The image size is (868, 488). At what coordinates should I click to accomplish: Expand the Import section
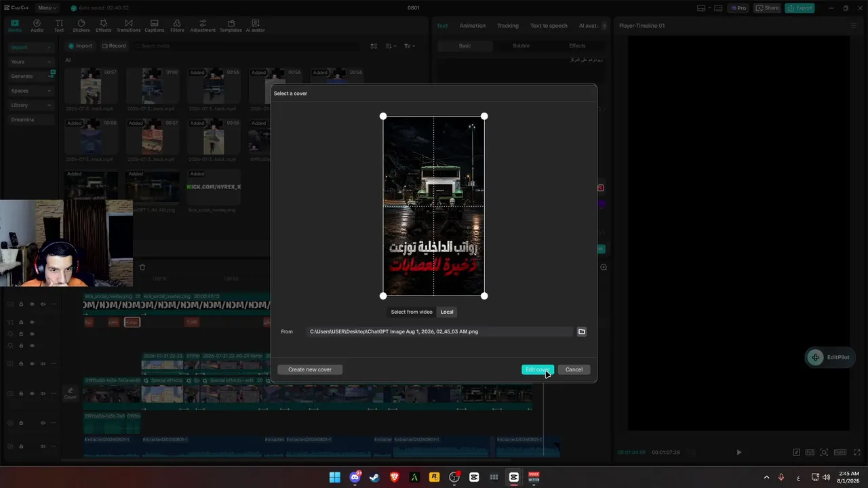tap(31, 47)
